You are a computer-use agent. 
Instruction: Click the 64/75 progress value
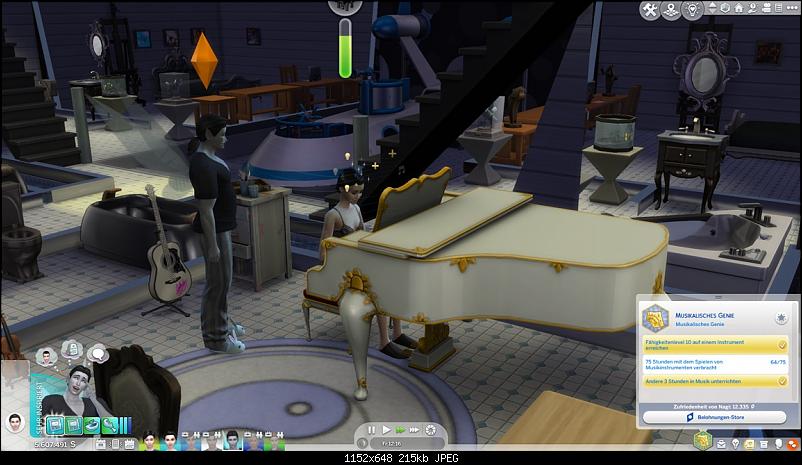click(777, 362)
